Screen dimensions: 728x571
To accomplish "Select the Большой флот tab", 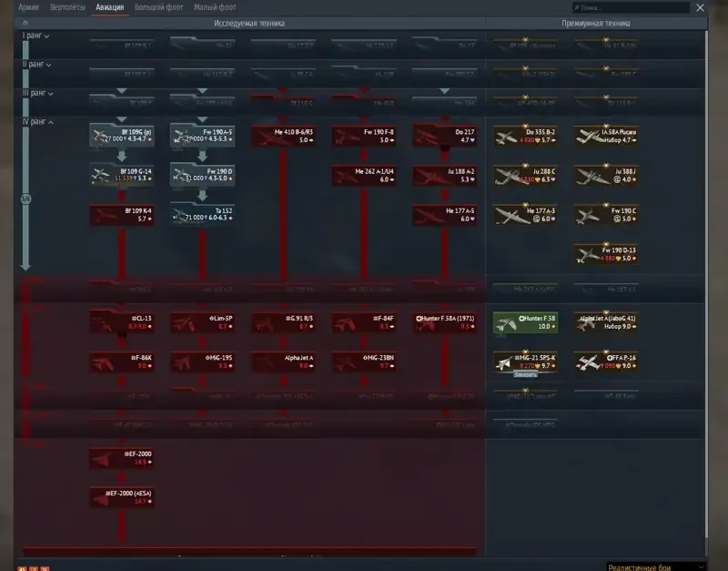I will point(158,7).
